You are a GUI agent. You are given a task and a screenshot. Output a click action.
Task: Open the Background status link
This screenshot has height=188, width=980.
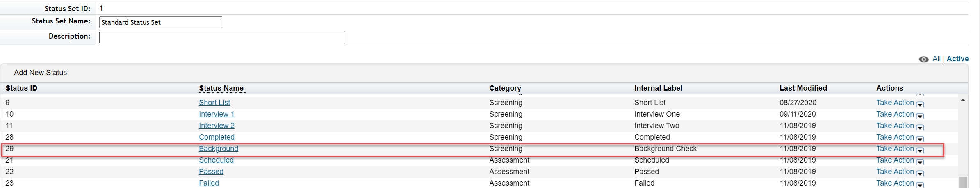(219, 149)
